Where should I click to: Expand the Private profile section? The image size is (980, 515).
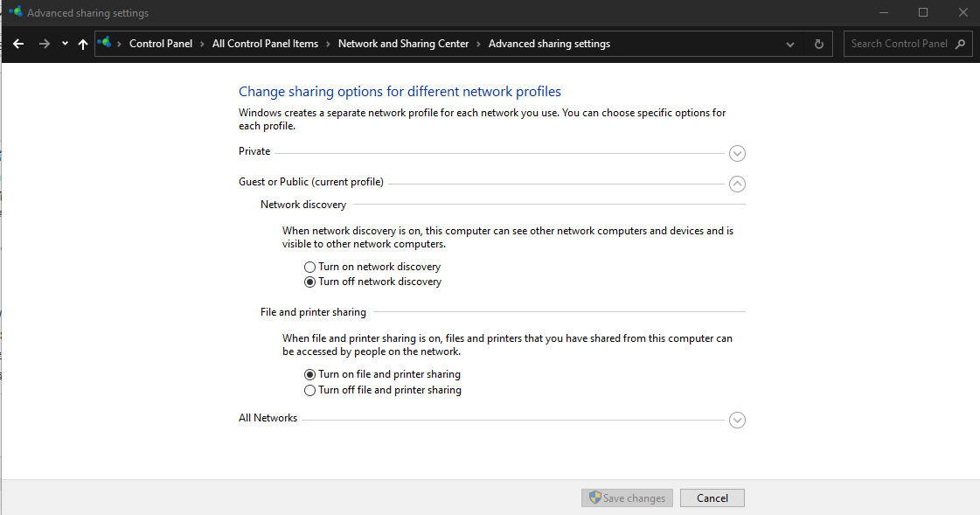click(x=737, y=154)
